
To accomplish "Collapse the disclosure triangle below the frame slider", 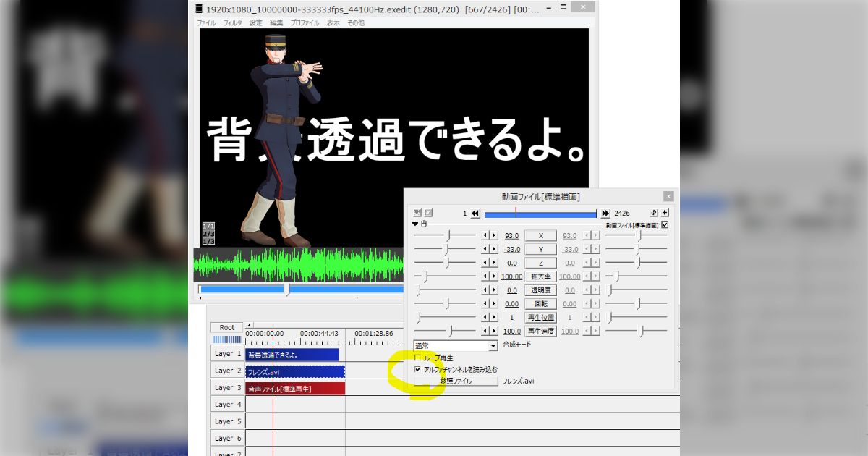I will coord(414,224).
